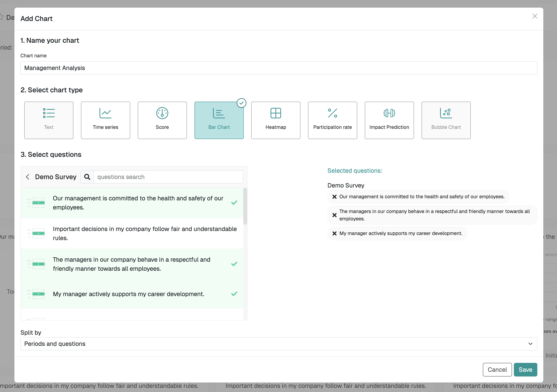Choose the Impact Prediction chart type
This screenshot has width=557, height=392.
[389, 120]
